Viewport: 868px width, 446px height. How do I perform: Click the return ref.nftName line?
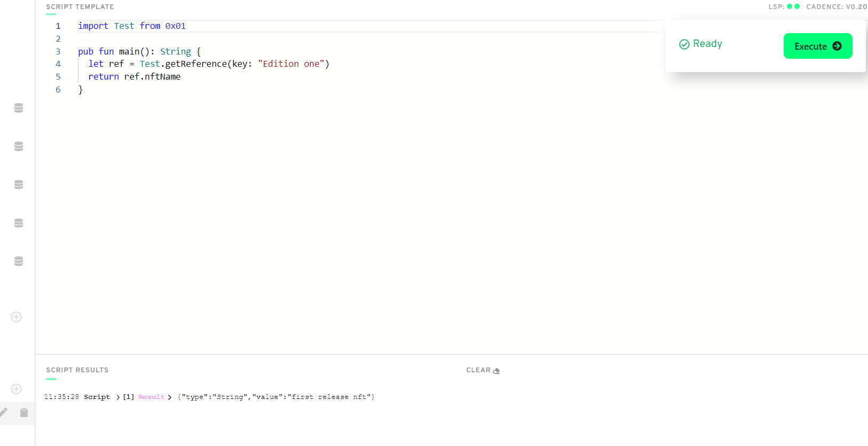coord(135,76)
